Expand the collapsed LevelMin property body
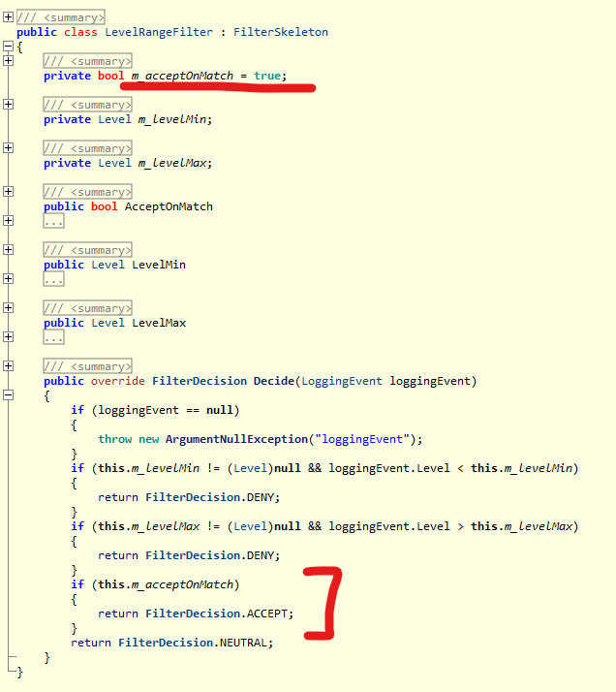The height and width of the screenshot is (692, 616). point(9,279)
